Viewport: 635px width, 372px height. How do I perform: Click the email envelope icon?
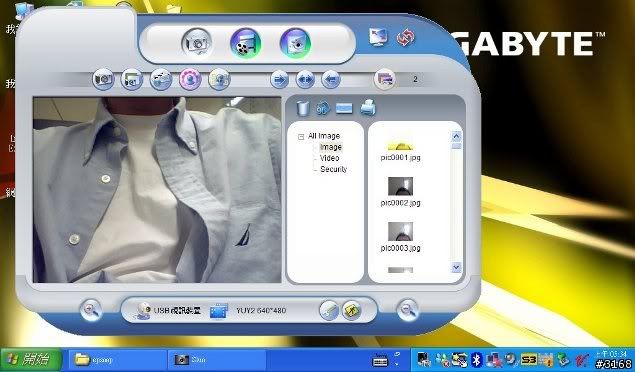click(344, 108)
